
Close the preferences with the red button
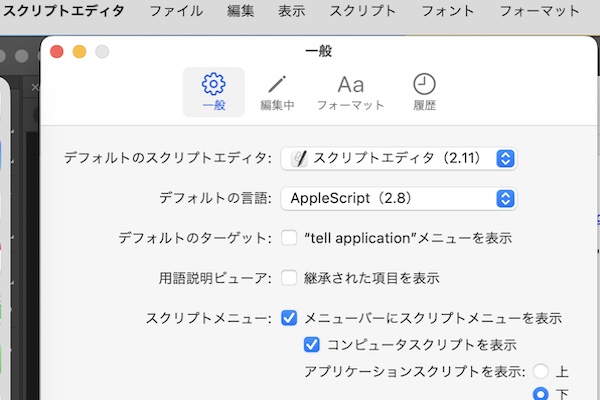[x=57, y=51]
